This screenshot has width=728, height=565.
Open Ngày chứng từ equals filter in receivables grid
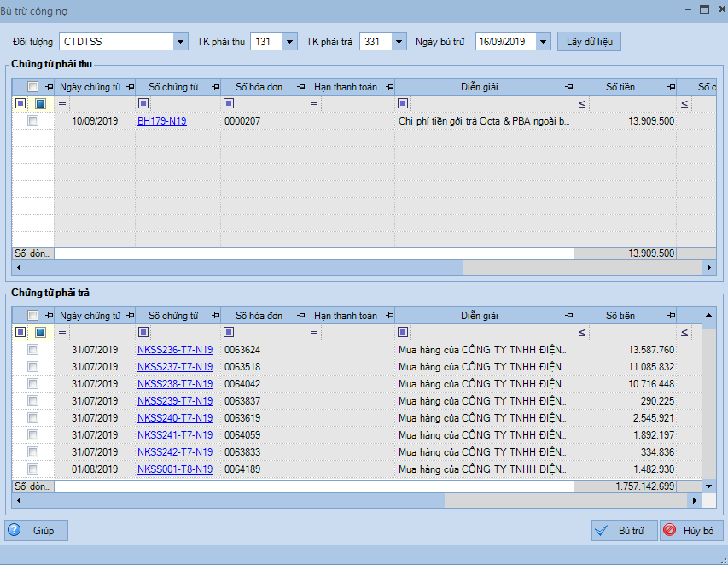(62, 103)
